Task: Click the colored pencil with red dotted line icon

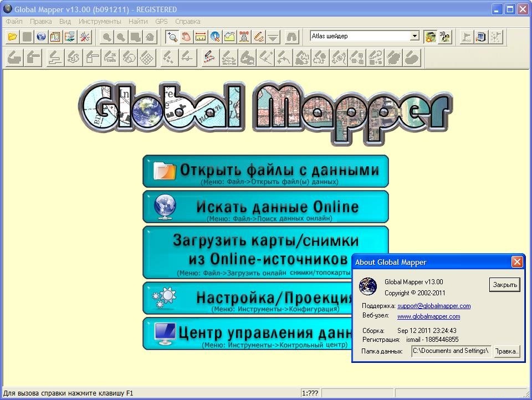Action: (210, 57)
